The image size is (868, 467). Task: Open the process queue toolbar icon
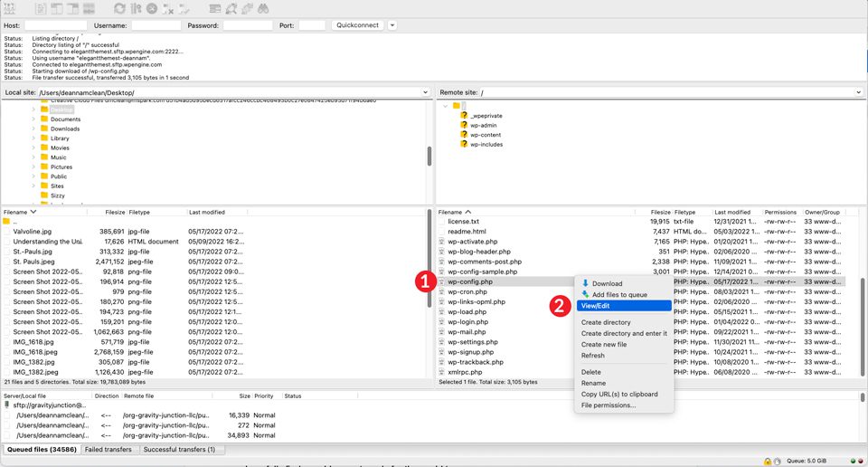click(x=136, y=8)
